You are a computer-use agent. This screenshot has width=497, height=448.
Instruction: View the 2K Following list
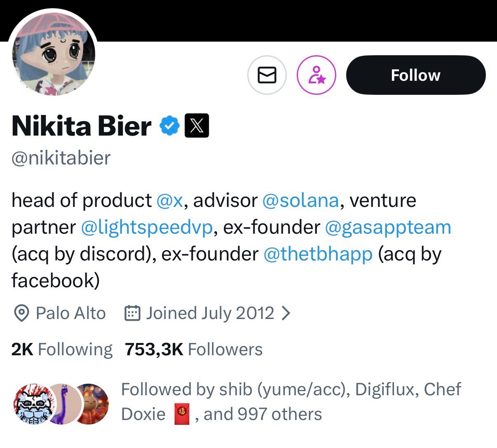click(62, 349)
